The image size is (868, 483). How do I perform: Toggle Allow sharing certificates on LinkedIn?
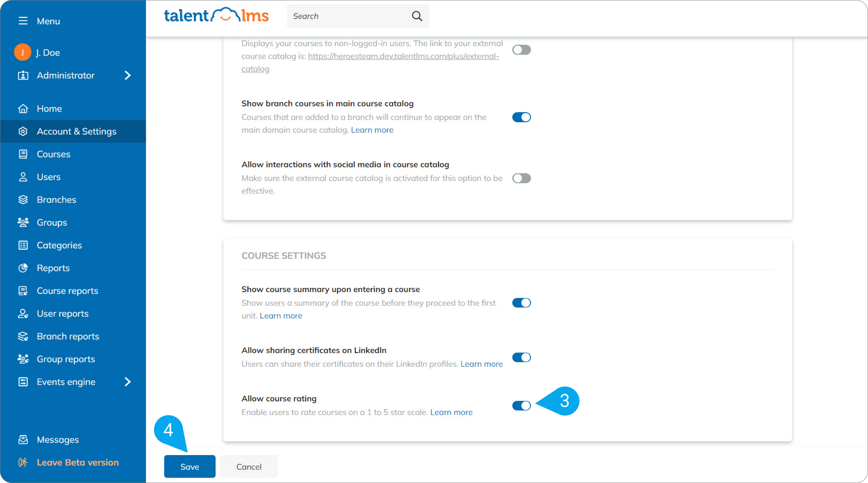tap(521, 357)
